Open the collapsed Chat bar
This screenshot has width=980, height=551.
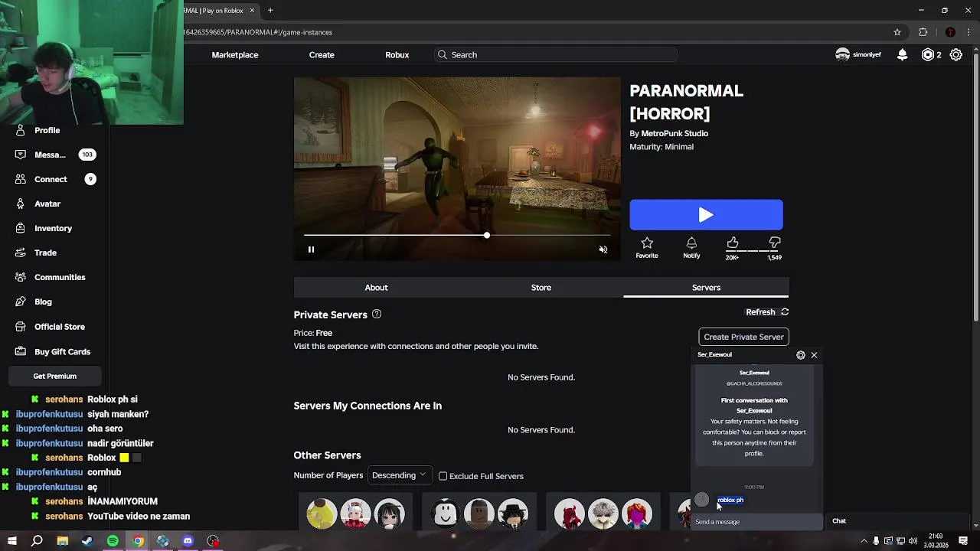tap(899, 521)
